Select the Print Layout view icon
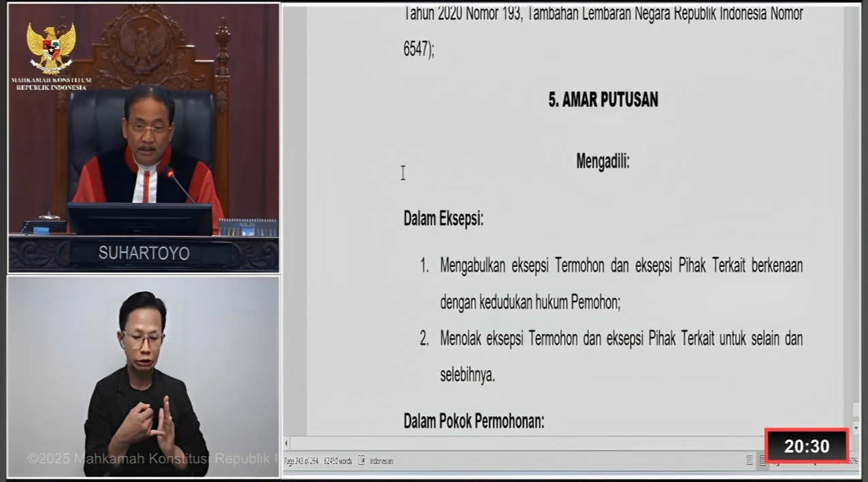Screen dimensions: 868x482 [762, 461]
